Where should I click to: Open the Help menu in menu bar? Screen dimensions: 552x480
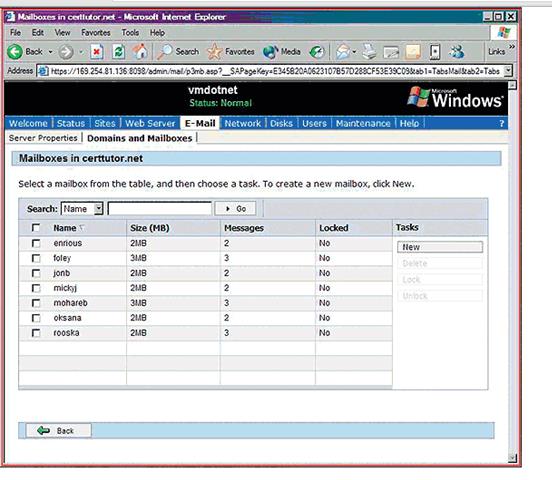tap(157, 33)
